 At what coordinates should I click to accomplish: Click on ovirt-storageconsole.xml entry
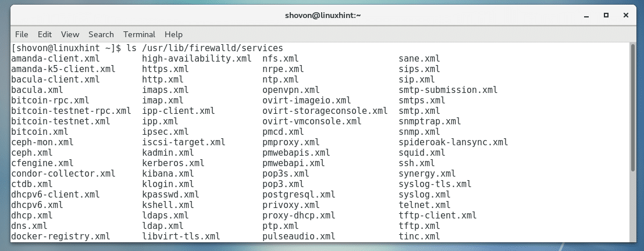coord(325,111)
